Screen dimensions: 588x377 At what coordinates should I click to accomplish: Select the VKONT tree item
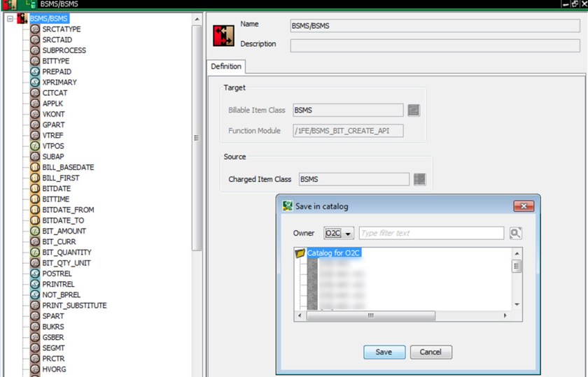(53, 114)
